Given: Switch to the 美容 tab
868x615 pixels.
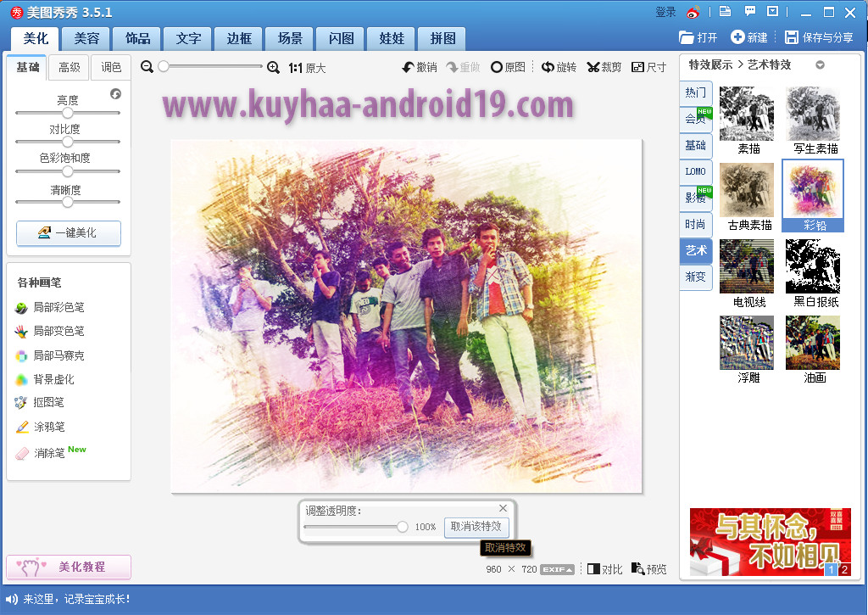Looking at the screenshot, I should [x=86, y=38].
